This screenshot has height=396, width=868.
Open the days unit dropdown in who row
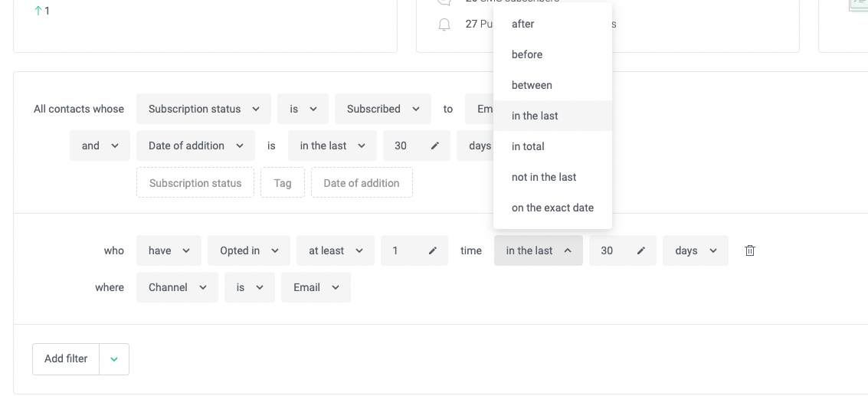[696, 250]
